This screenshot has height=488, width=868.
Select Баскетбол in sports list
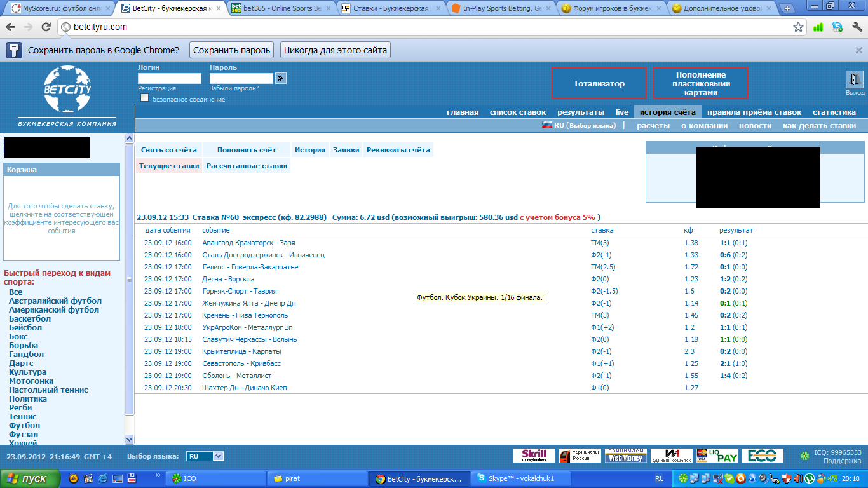tap(30, 319)
